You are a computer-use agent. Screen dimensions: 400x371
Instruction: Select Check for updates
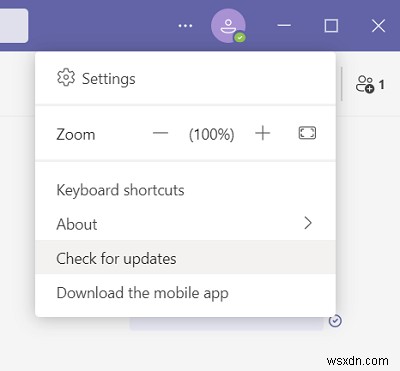click(x=185, y=258)
